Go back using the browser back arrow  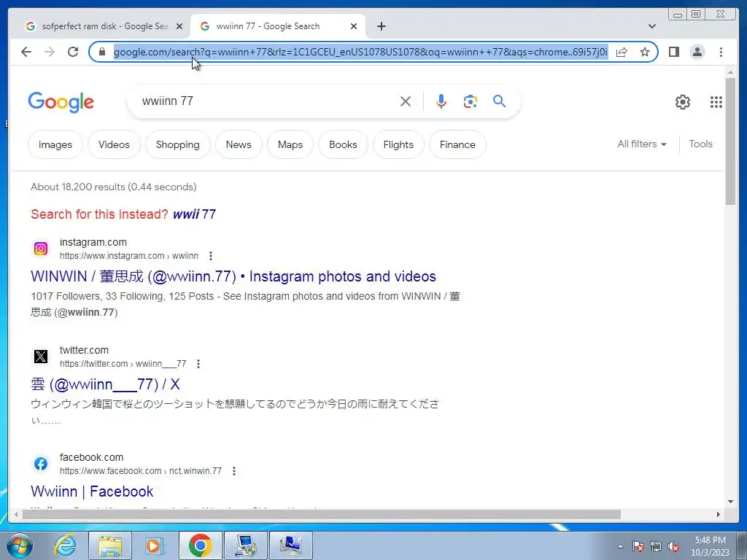26,52
